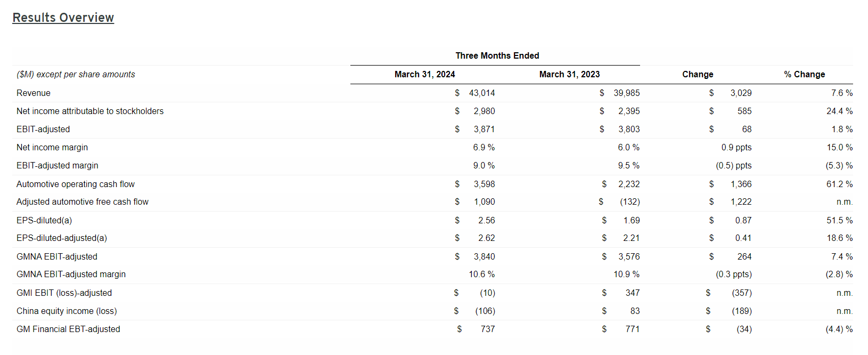The width and height of the screenshot is (868, 355).
Task: Click the Results Overview heading link
Action: click(x=63, y=18)
